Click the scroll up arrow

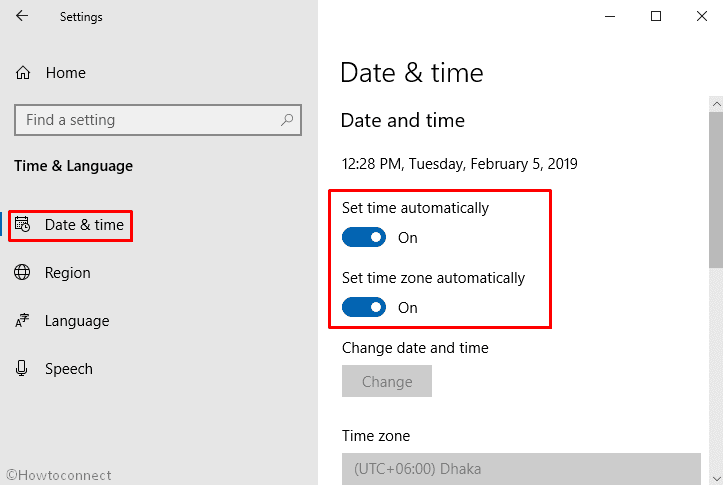pos(716,104)
